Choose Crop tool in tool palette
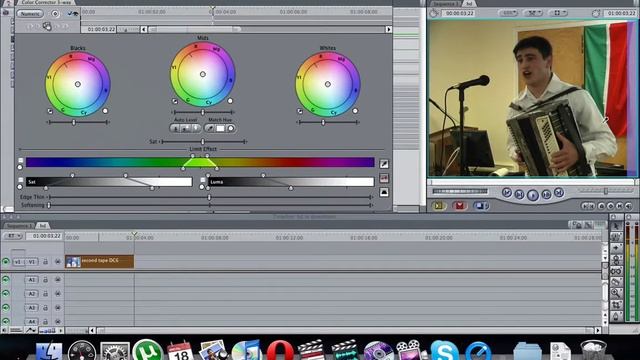 tap(616, 304)
